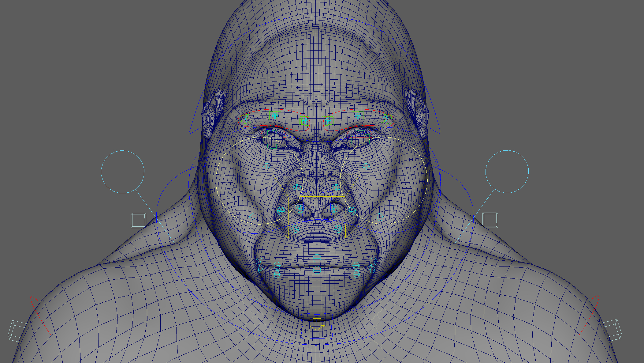The image size is (644, 363).
Task: Select the left inner brow cyan control
Action: pos(304,121)
